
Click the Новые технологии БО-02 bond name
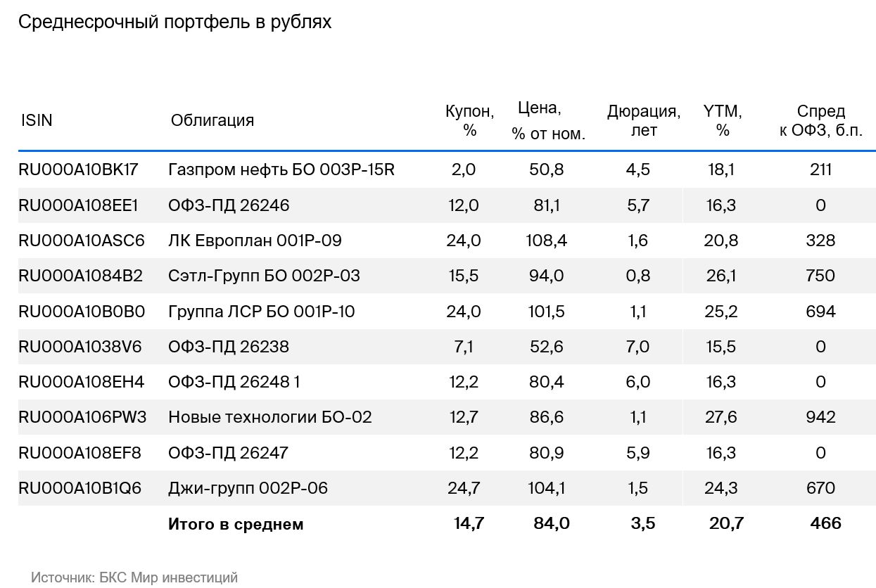(270, 417)
